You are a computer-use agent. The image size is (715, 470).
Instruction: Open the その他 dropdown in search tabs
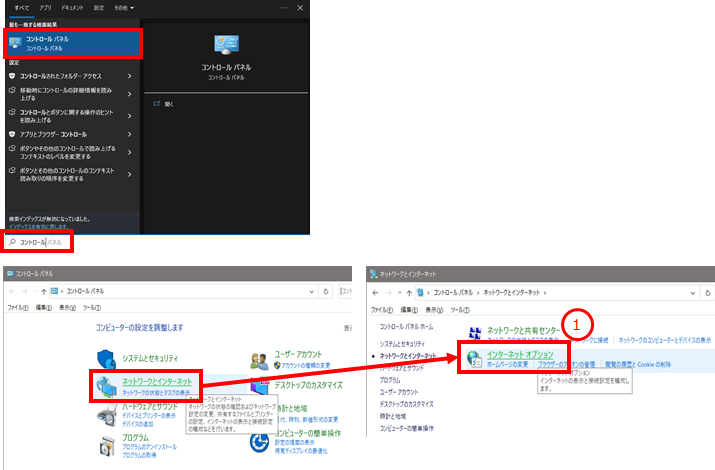point(124,8)
